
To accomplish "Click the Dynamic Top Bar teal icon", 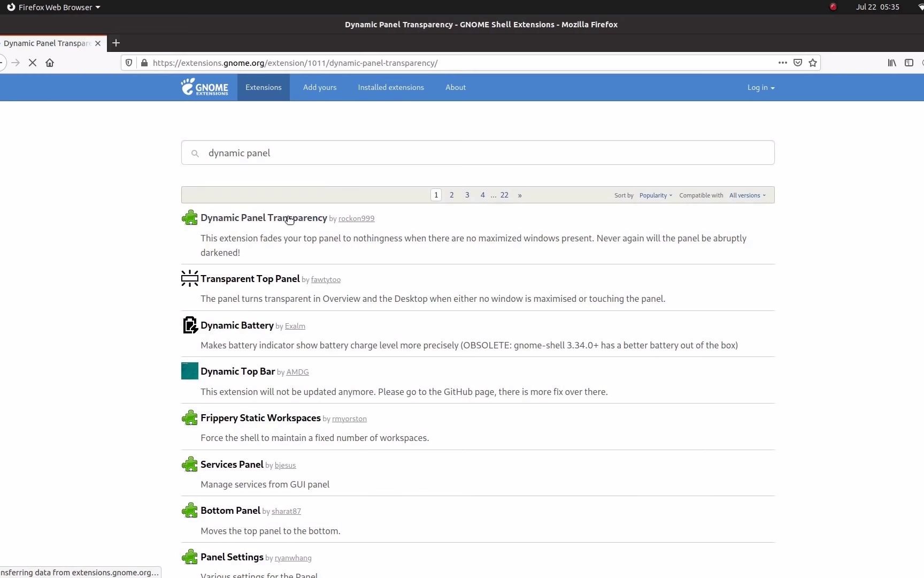I will (190, 371).
